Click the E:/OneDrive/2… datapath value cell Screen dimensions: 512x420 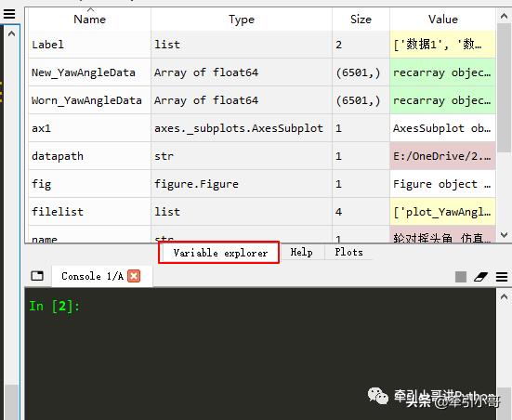point(442,156)
